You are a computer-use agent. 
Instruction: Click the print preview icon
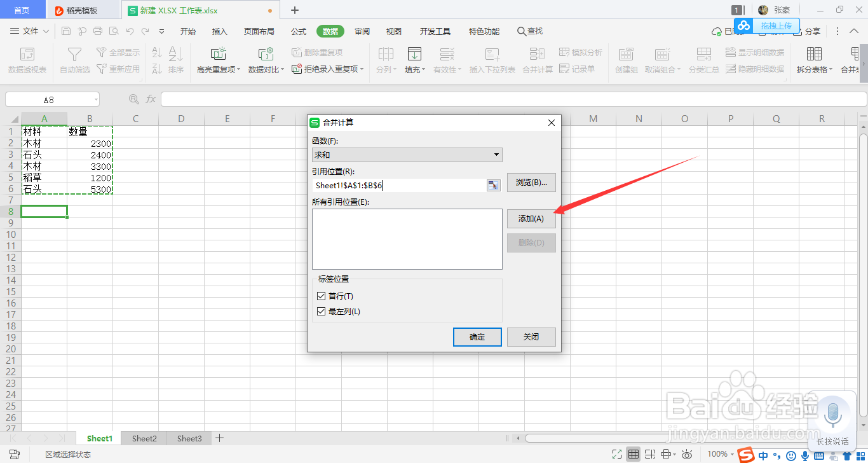pos(113,31)
